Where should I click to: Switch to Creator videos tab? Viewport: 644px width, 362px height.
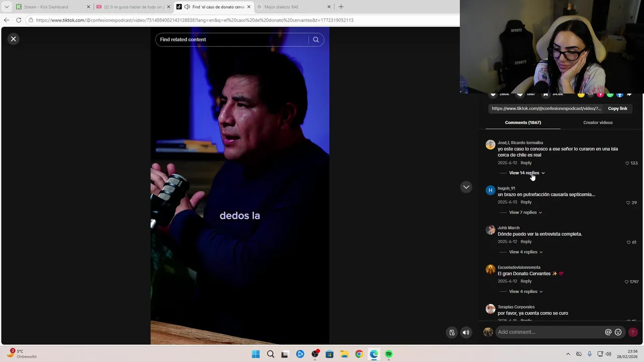598,123
